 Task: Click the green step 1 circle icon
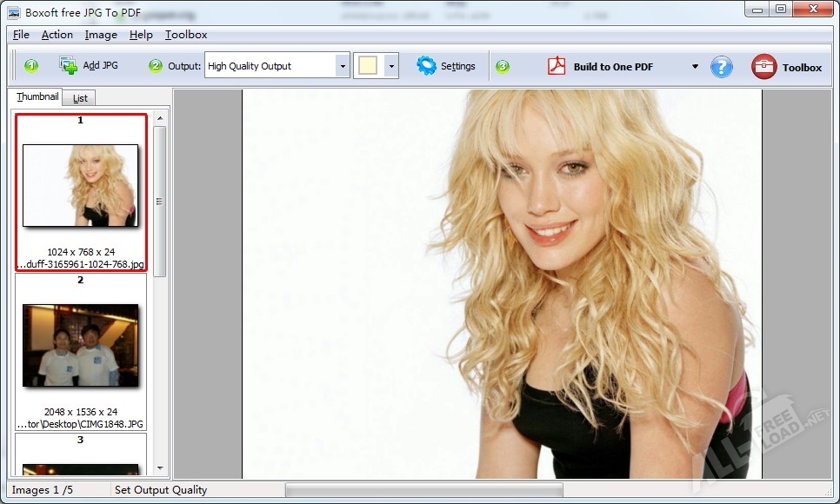pyautogui.click(x=31, y=66)
